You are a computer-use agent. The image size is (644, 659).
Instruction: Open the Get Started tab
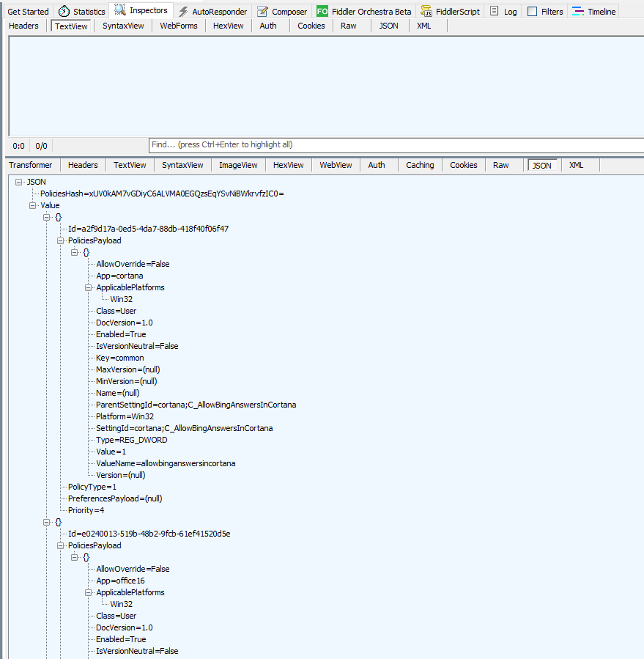pos(28,12)
